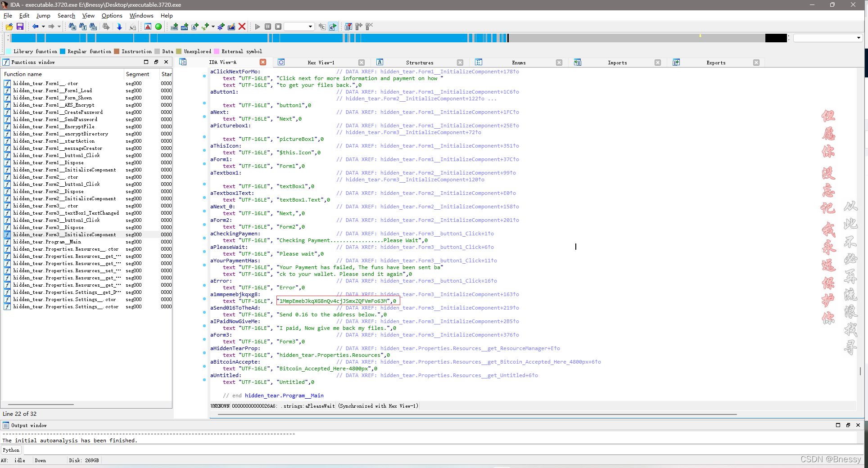This screenshot has width=868, height=468.
Task: Open the Help menu
Action: (167, 15)
